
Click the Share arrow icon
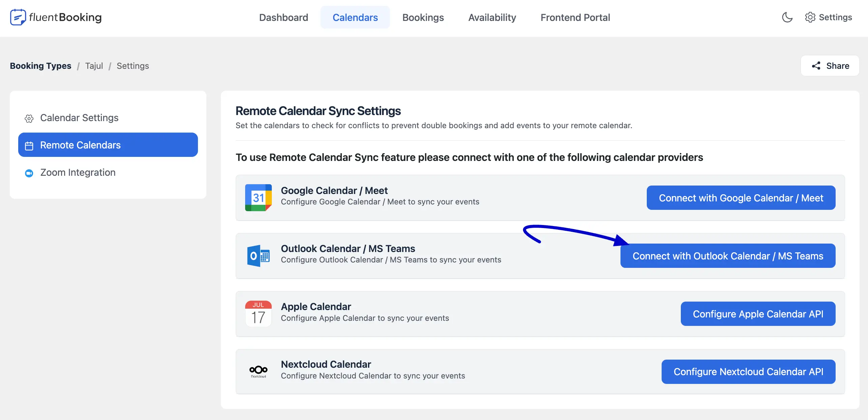pyautogui.click(x=816, y=66)
